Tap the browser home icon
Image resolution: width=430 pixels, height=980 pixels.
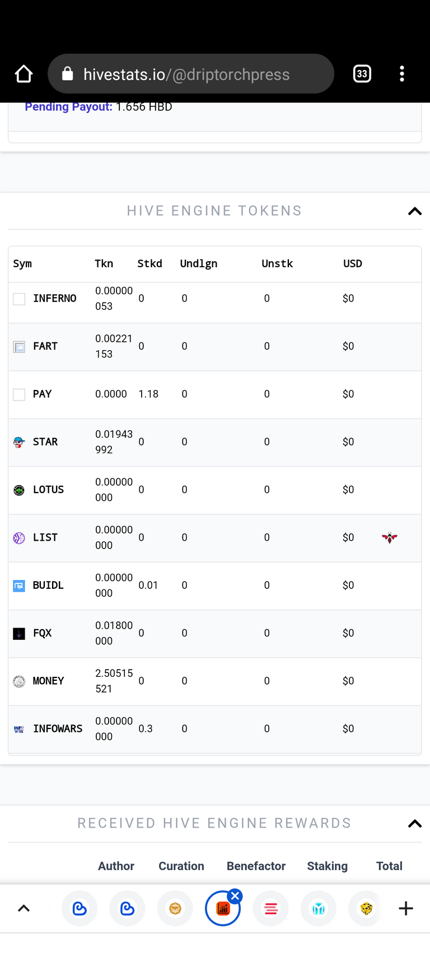[x=24, y=74]
